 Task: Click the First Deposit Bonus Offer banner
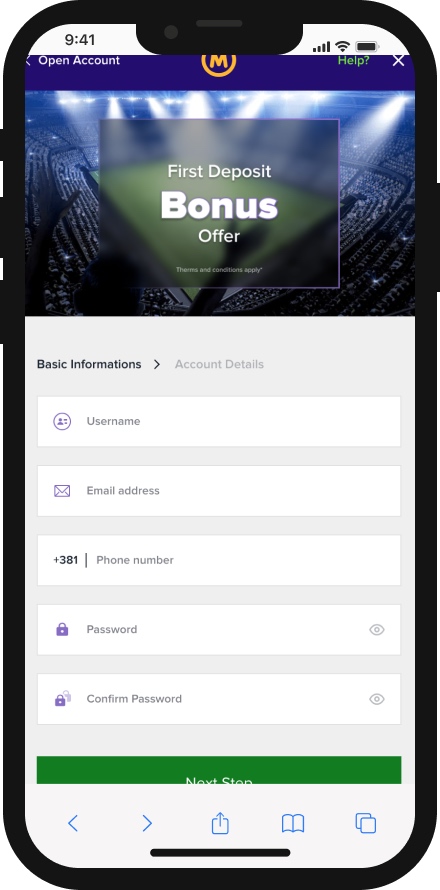(219, 203)
